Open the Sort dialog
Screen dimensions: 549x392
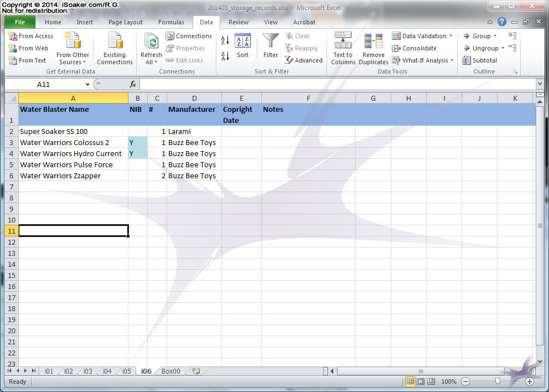click(242, 46)
